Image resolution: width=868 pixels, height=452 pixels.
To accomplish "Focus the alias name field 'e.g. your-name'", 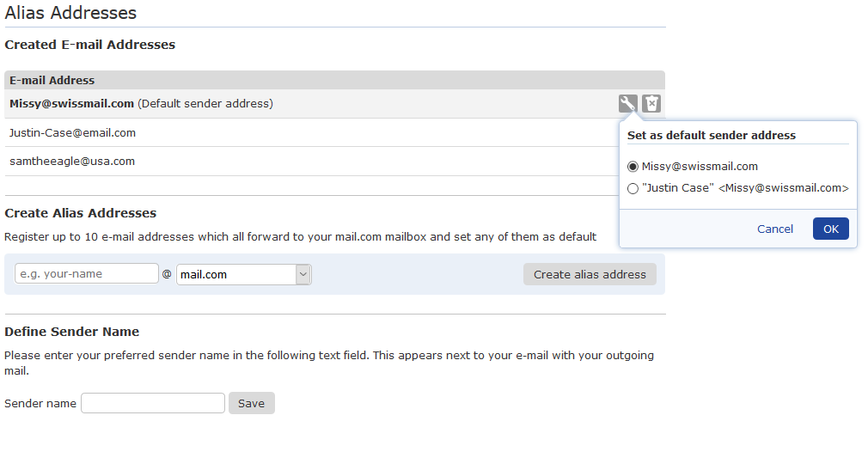I will (x=86, y=274).
